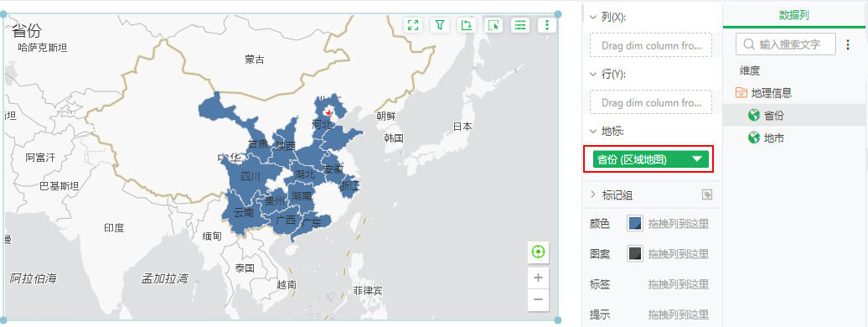The height and width of the screenshot is (327, 868).
Task: Open the legend list icon
Action: (x=519, y=25)
